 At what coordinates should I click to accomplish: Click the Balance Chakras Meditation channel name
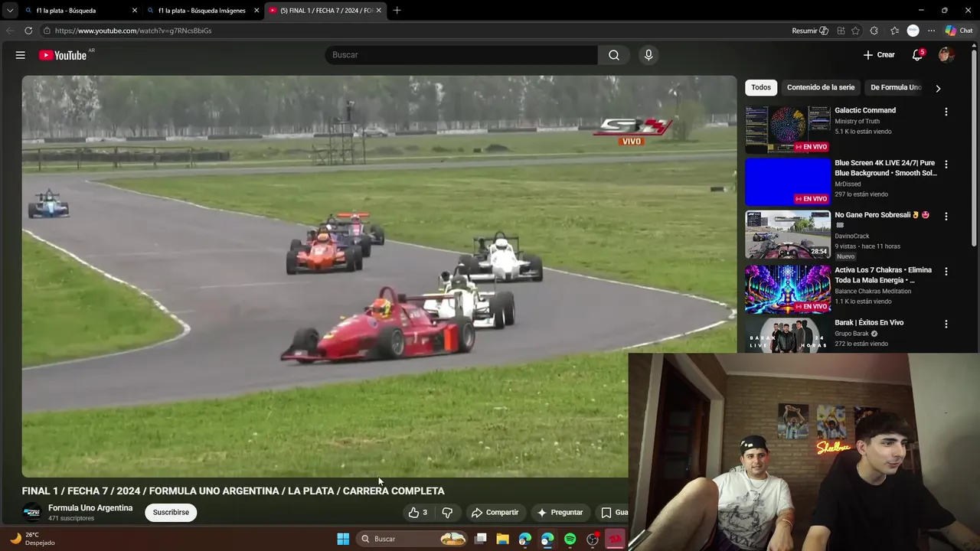[873, 292]
